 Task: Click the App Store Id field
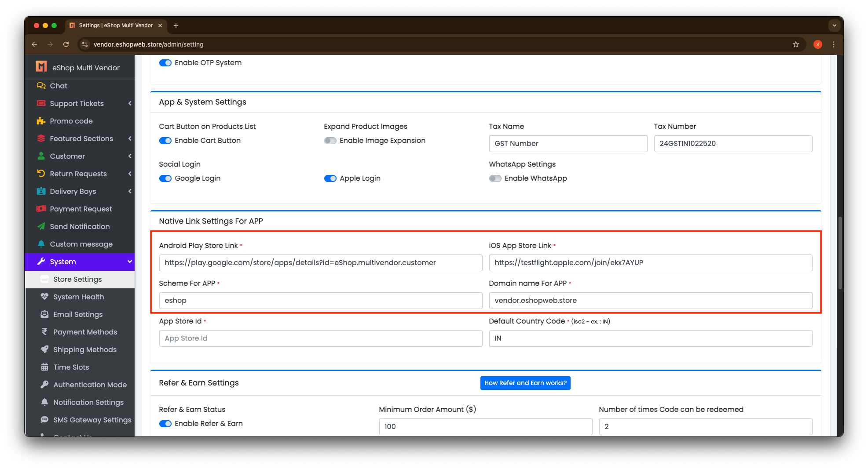321,338
